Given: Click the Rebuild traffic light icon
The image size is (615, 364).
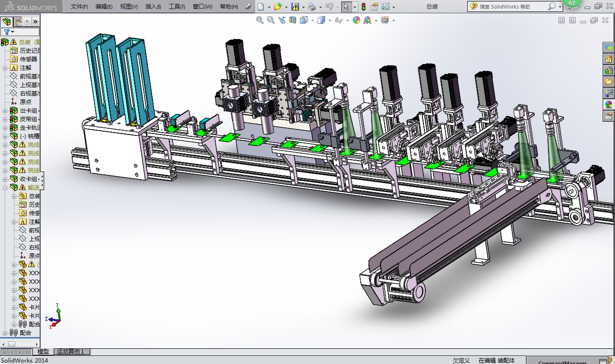Looking at the screenshot, I should pyautogui.click(x=364, y=7).
